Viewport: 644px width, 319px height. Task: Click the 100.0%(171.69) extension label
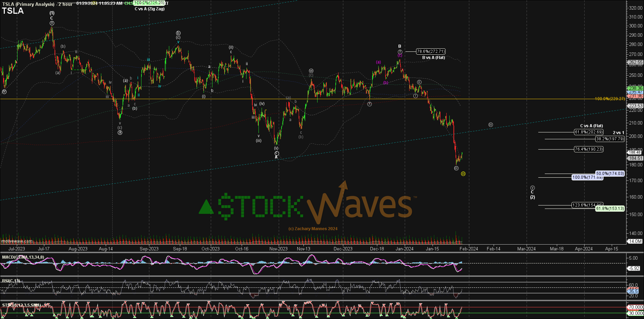tap(587, 177)
